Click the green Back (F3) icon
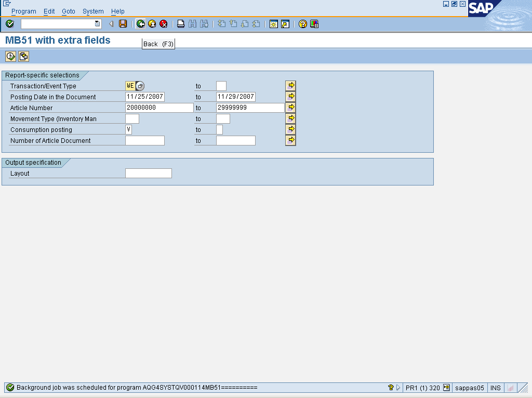The height and width of the screenshot is (398, 532). pyautogui.click(x=140, y=24)
